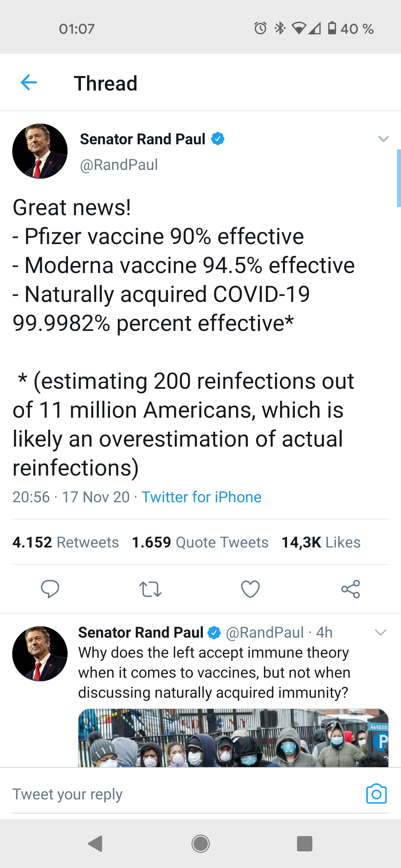This screenshot has width=401, height=868.
Task: Tap the blue scrollbar indicator at right edge
Action: 398,178
